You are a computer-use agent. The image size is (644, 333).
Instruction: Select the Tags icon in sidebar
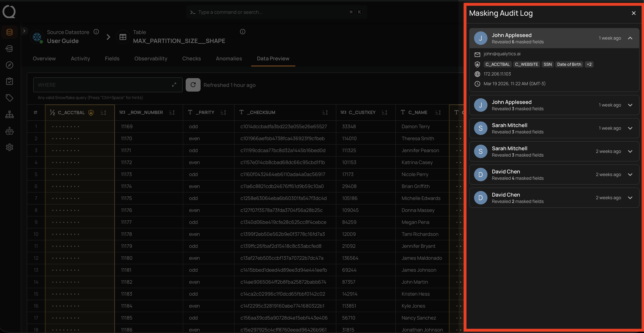9,98
